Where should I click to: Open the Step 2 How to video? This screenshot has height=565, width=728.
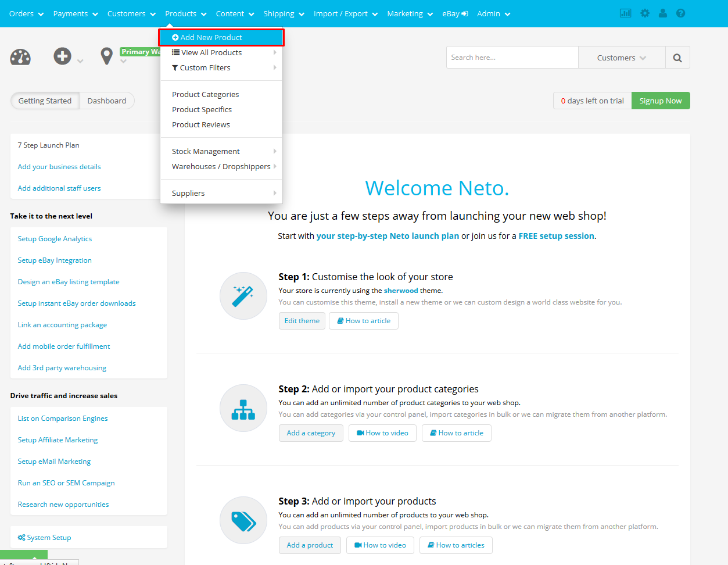coord(382,433)
